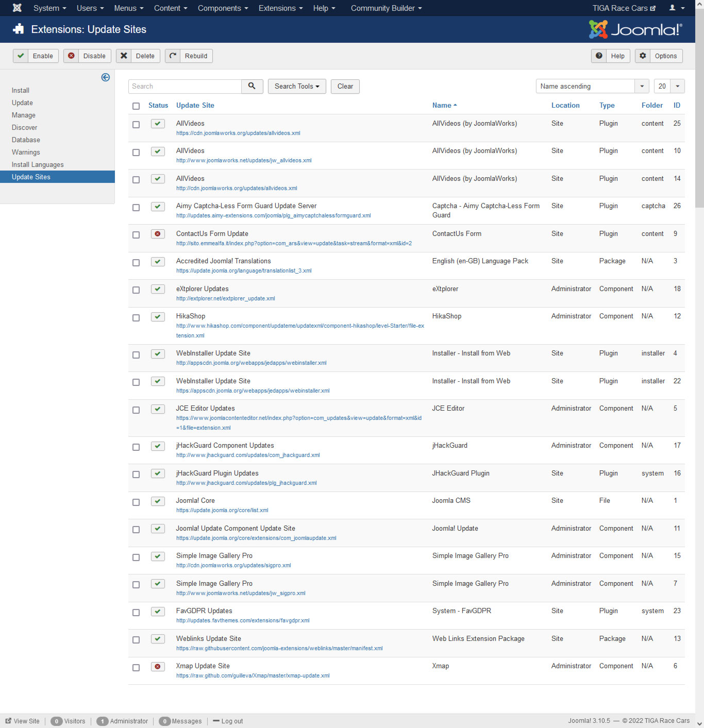
Task: Open the Search Tools dropdown
Action: [297, 86]
